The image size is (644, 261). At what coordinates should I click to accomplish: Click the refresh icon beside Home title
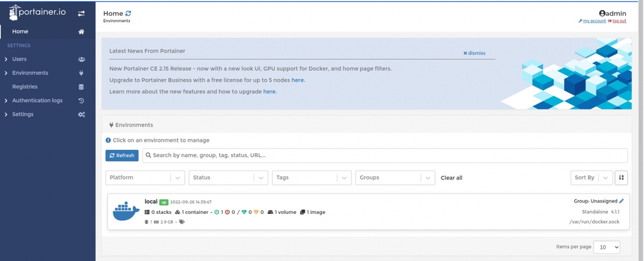click(128, 13)
